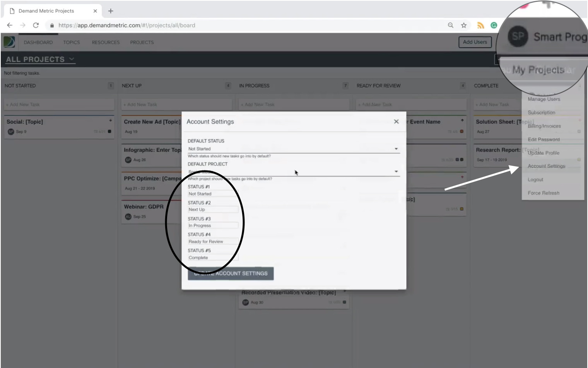Open the Default Status dropdown
The height and width of the screenshot is (368, 588).
click(x=294, y=149)
